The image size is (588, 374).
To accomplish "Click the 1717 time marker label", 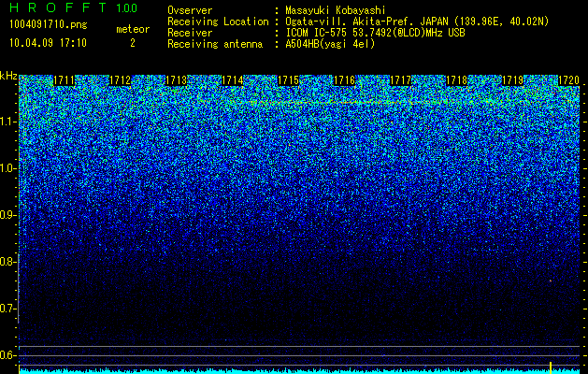I will pos(400,80).
